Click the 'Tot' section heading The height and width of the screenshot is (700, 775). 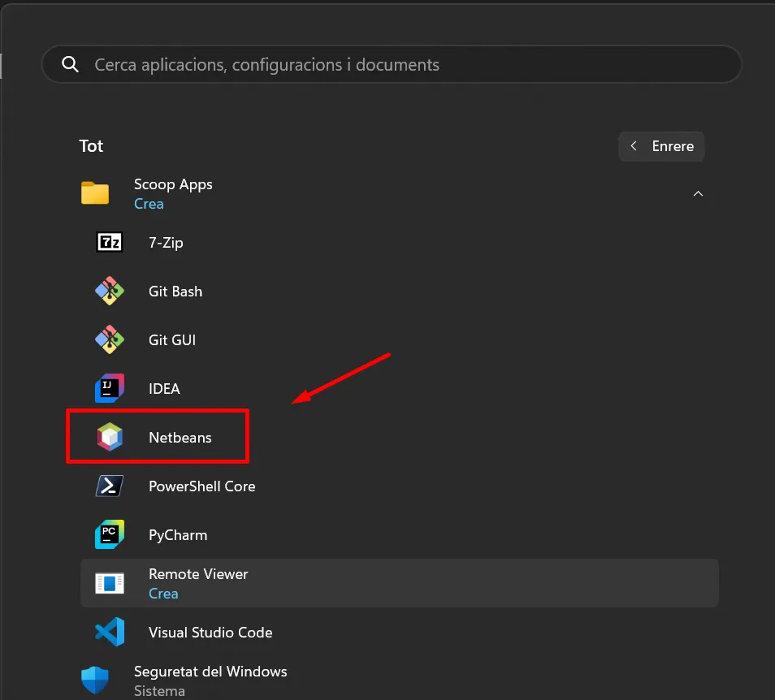(91, 146)
